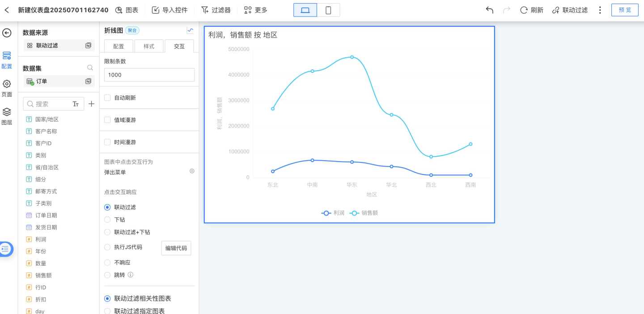Click the 限制条数 input field
Viewport: 644px width, 314px height.
pyautogui.click(x=149, y=75)
